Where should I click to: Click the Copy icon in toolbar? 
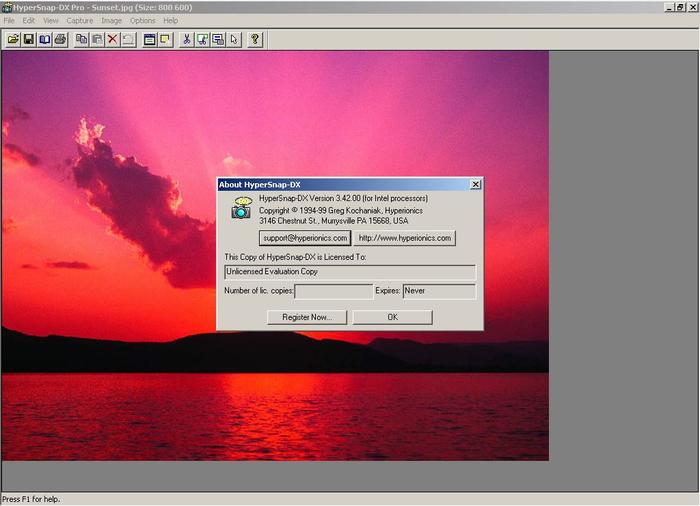click(82, 39)
